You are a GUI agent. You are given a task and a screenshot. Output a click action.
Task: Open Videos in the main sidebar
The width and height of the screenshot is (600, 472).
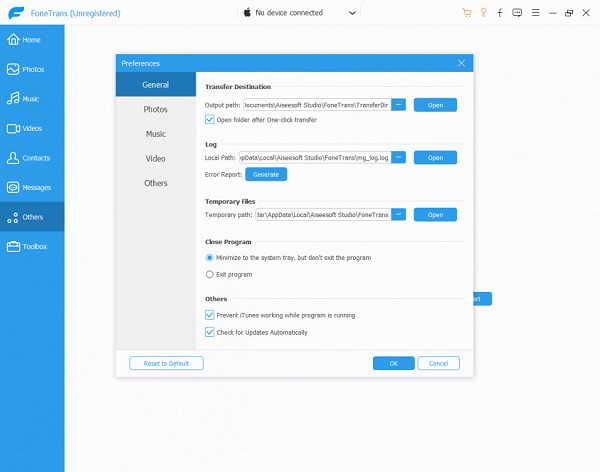[x=32, y=128]
